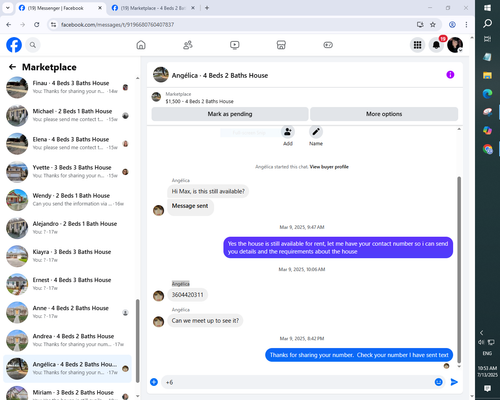Click the Name edit pencil icon
500x400 pixels.
tap(316, 132)
